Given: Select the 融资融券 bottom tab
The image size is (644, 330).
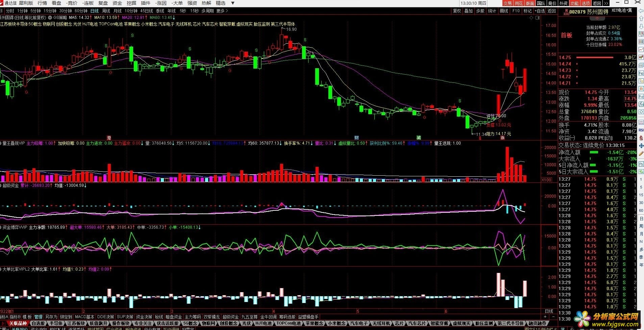Looking at the screenshot, I should (537, 323).
